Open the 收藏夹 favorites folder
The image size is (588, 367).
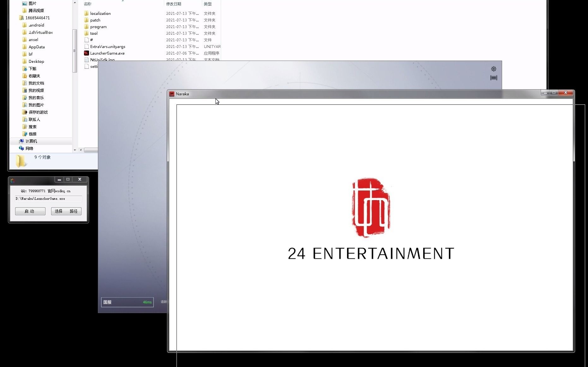(x=35, y=76)
